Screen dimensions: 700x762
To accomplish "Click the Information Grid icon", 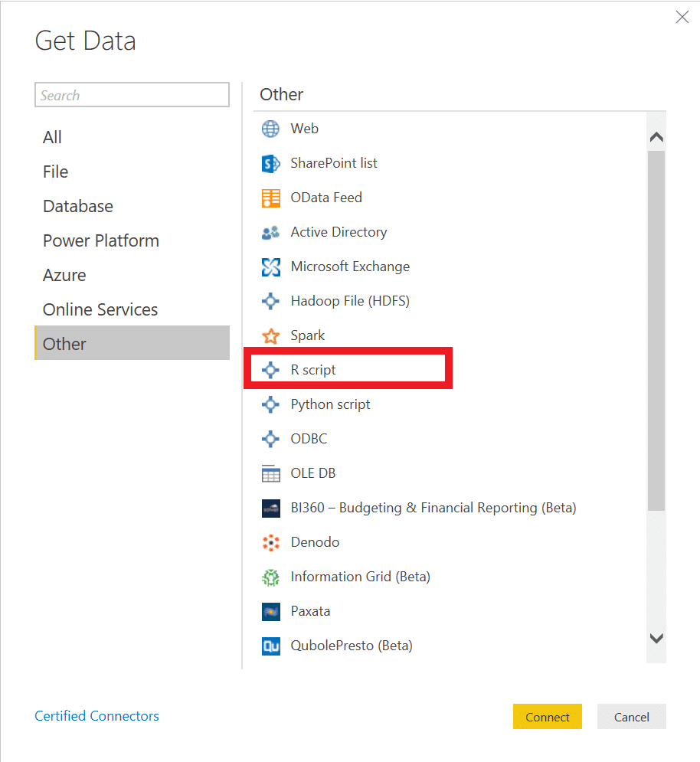I will tap(271, 577).
